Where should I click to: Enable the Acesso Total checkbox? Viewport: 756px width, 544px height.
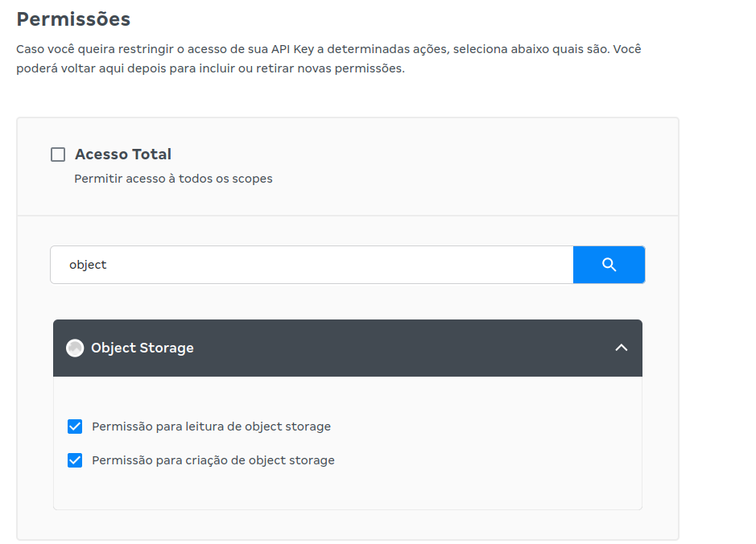click(x=58, y=155)
